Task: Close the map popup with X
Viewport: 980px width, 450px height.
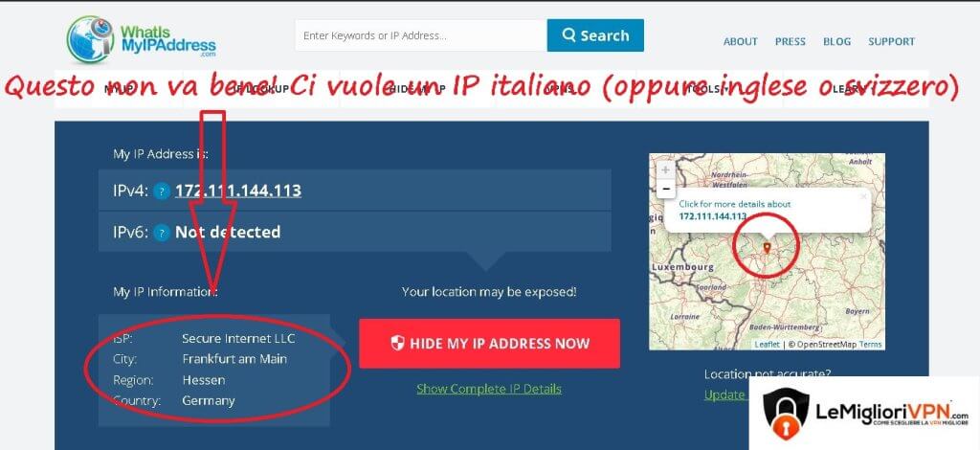Action: click(x=863, y=196)
